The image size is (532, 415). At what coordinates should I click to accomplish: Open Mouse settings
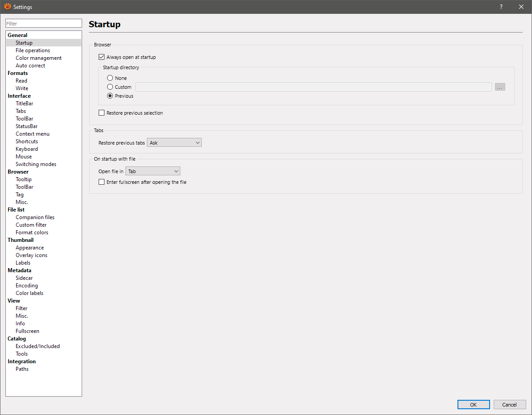(x=24, y=157)
